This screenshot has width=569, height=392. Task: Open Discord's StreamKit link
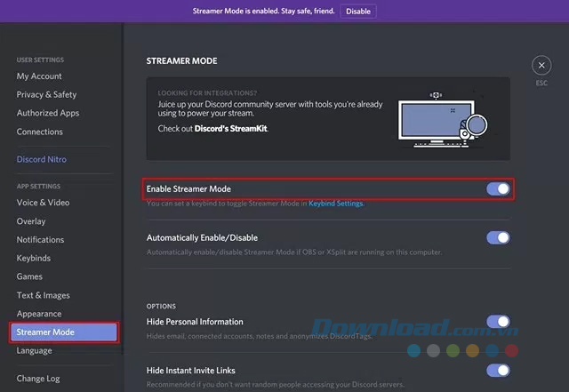click(231, 129)
